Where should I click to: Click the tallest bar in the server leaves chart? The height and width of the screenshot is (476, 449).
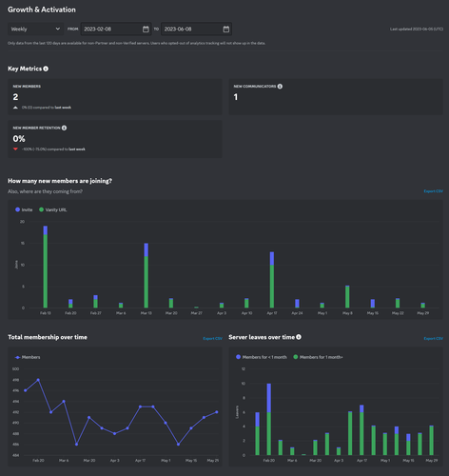click(x=269, y=419)
